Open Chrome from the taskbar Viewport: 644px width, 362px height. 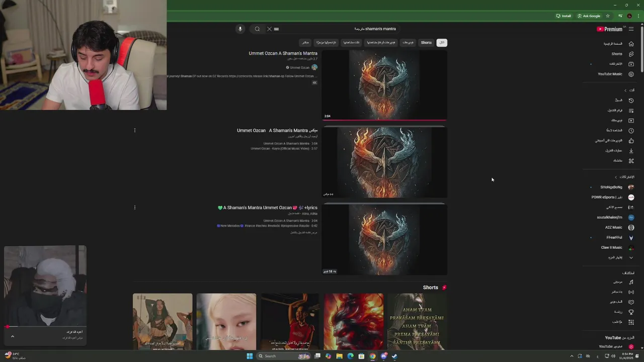(x=372, y=356)
